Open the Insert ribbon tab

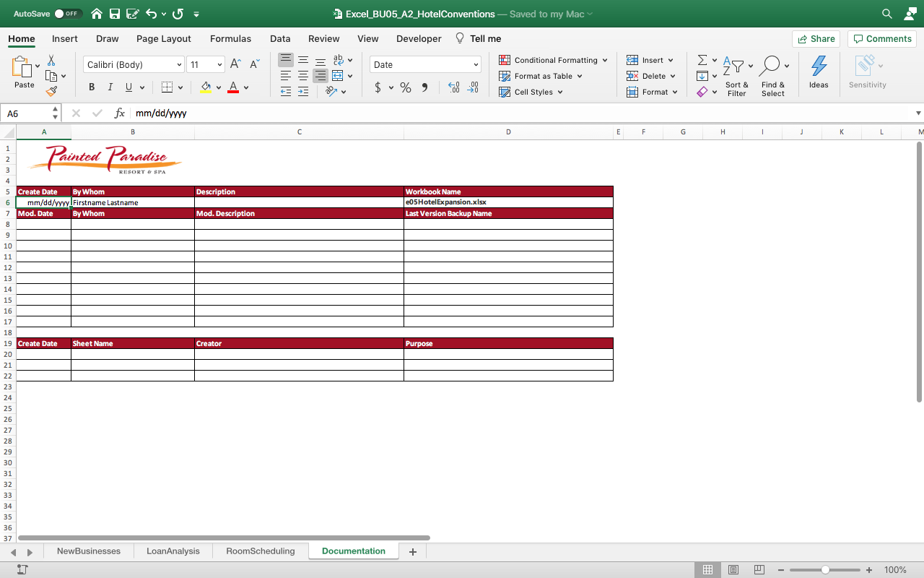click(65, 39)
